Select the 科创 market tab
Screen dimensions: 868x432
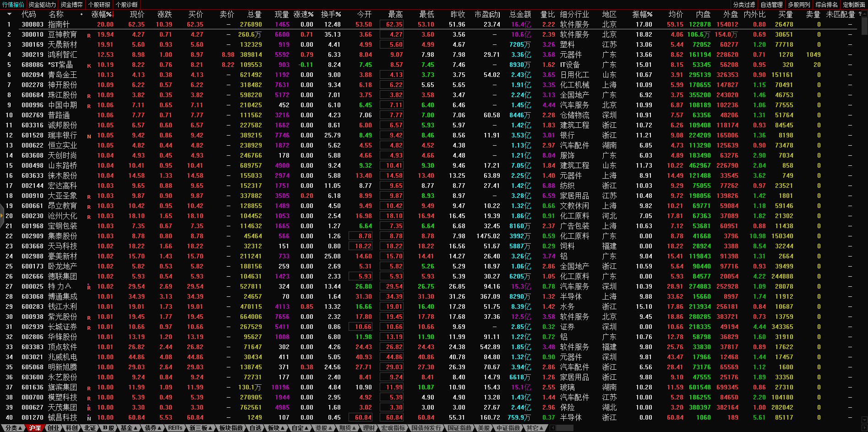tap(71, 428)
